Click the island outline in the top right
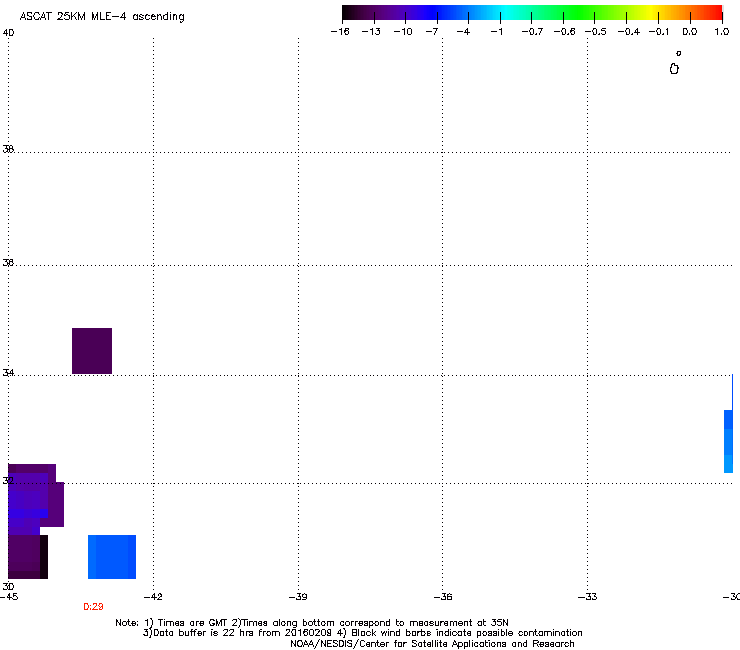This screenshot has width=740, height=650. point(674,69)
